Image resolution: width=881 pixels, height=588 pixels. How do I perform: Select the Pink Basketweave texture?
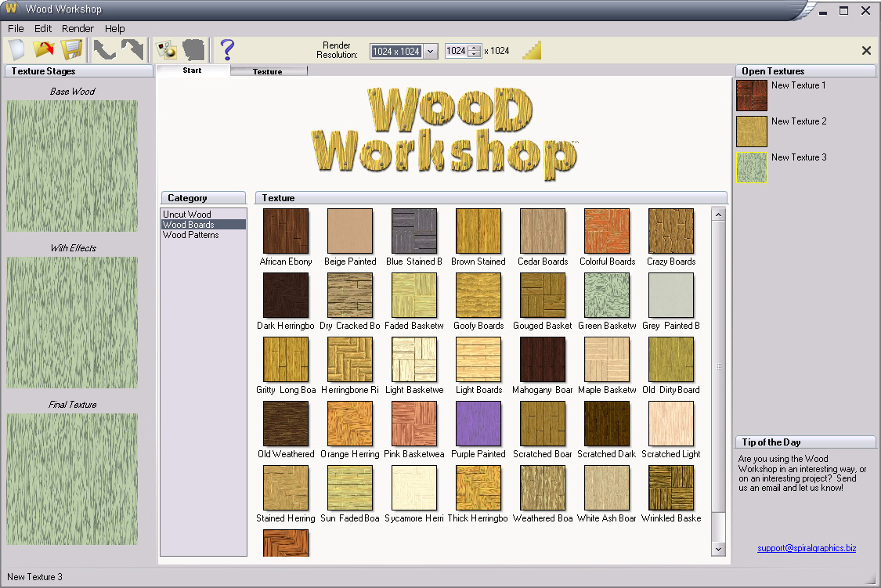[414, 424]
